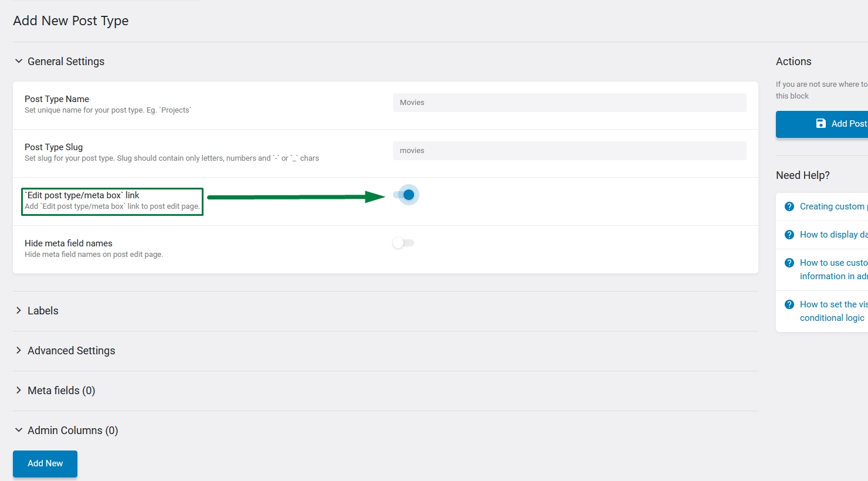Screen dimensions: 868x481
Task: Click the help icon beside How to display
Action: [789, 235]
